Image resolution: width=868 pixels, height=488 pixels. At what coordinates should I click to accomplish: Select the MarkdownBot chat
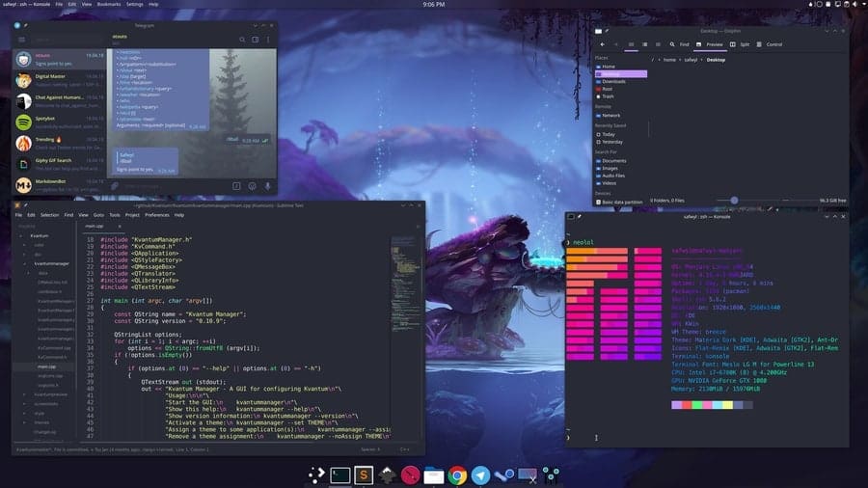point(59,185)
